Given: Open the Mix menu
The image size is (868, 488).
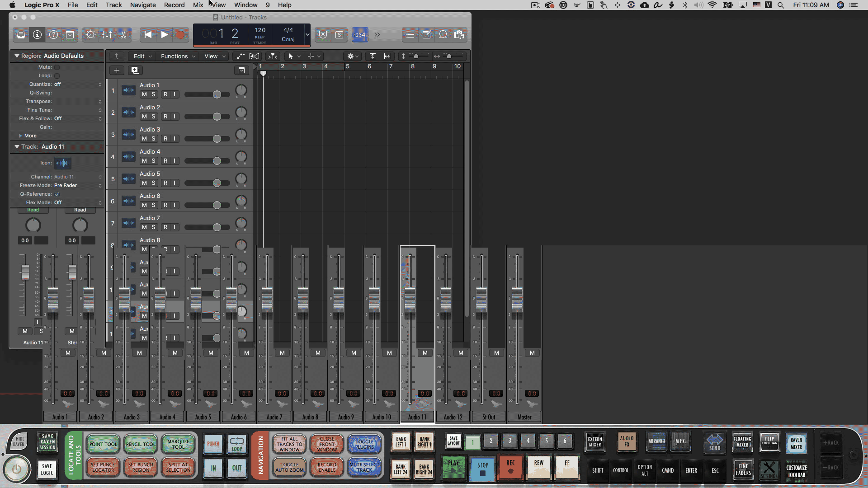Looking at the screenshot, I should [198, 5].
